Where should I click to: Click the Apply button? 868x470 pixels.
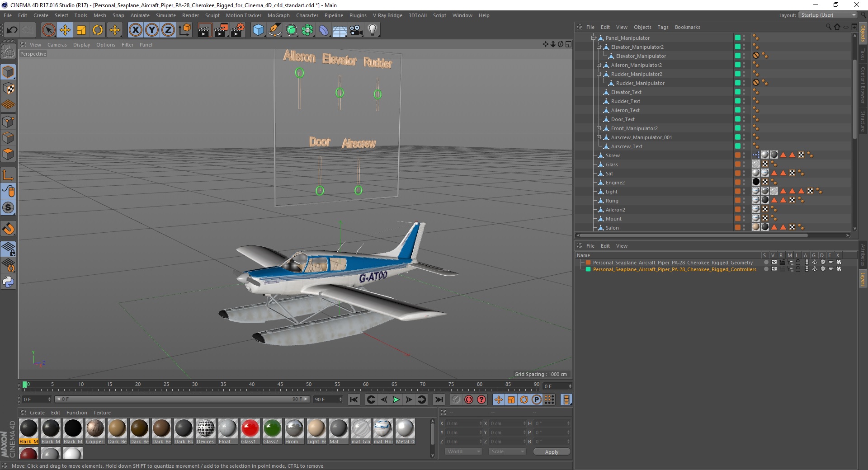click(552, 451)
